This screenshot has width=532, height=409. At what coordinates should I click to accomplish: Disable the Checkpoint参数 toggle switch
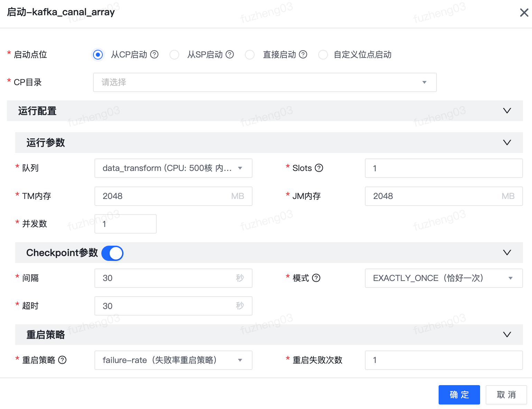click(112, 253)
